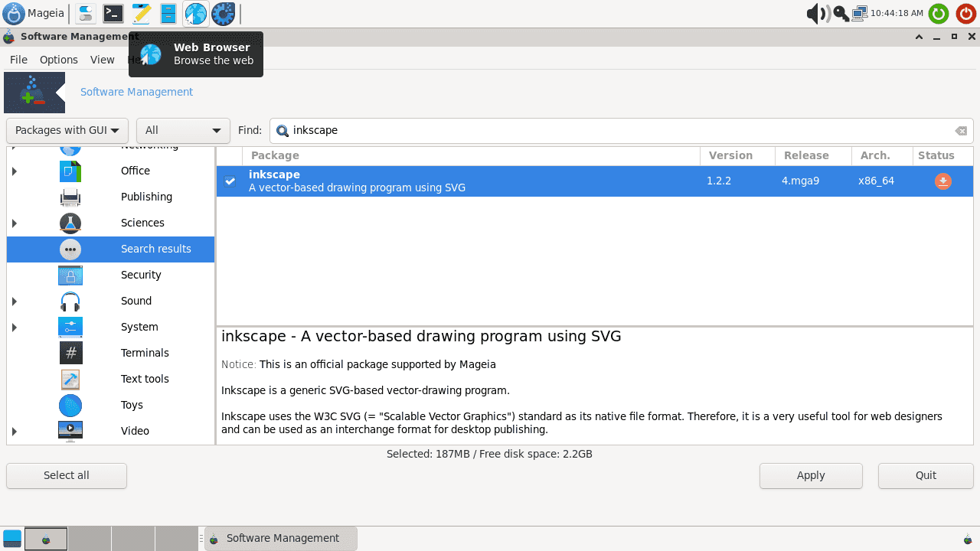Screen dimensions: 980x551
Task: Select the Security category label
Action: click(x=141, y=275)
